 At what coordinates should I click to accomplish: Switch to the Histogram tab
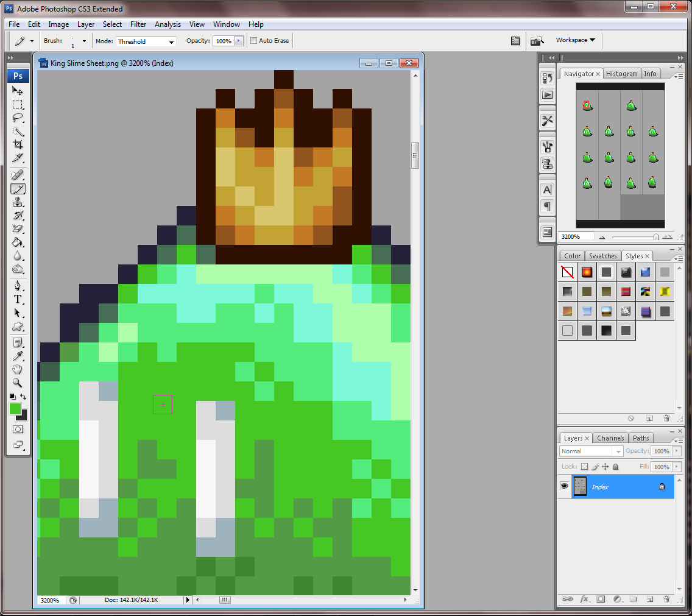[x=621, y=74]
